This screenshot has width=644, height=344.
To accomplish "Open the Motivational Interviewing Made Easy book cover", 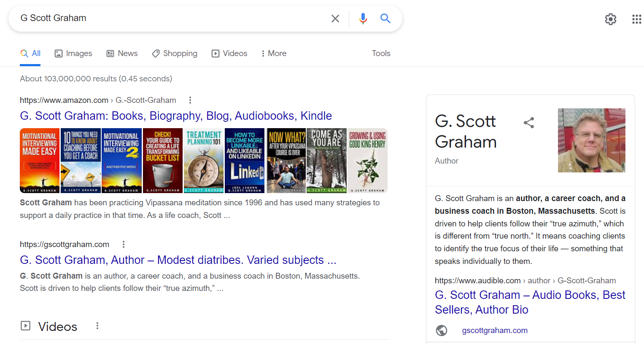I will 40,161.
